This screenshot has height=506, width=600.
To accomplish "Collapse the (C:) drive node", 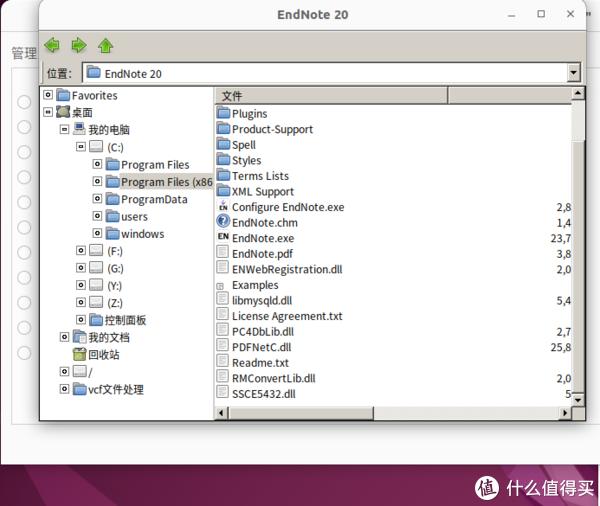I will pyautogui.click(x=81, y=147).
